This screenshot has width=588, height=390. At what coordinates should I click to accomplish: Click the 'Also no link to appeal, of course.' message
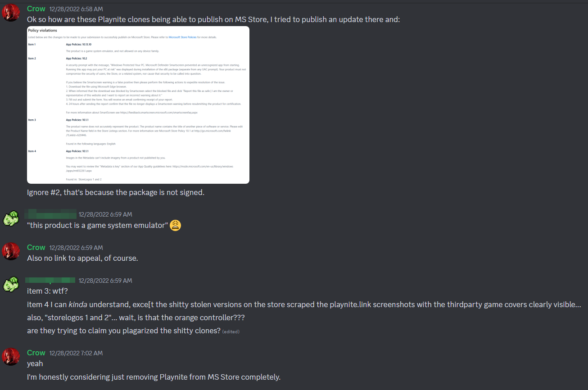(82, 258)
